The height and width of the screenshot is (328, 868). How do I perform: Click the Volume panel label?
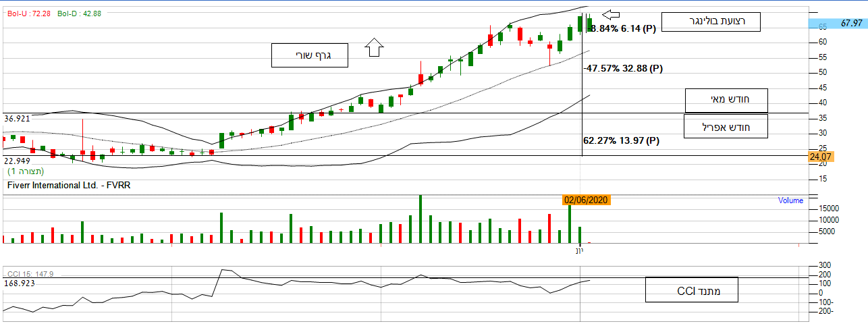pos(790,200)
